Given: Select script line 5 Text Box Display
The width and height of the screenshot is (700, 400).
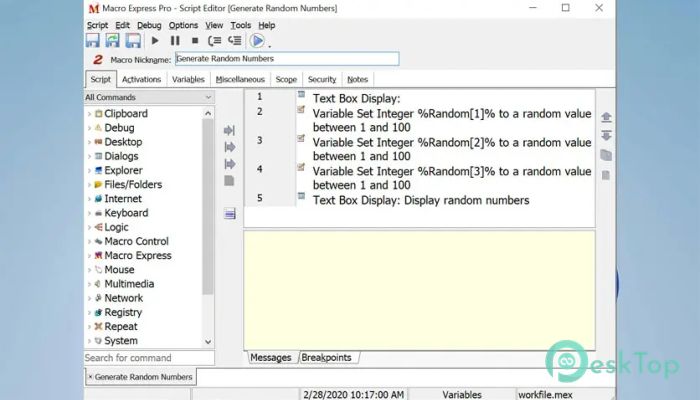Looking at the screenshot, I should [421, 200].
